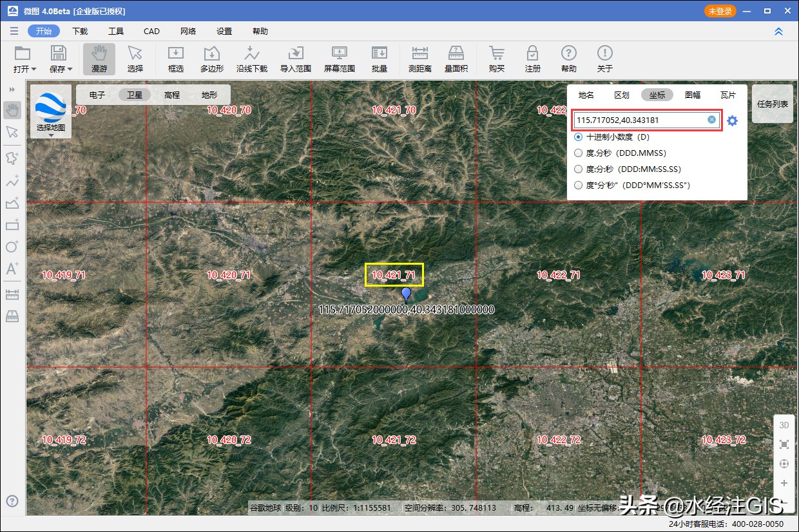The image size is (799, 532).
Task: Expand the 保存 save dropdown
Action: tap(70, 69)
